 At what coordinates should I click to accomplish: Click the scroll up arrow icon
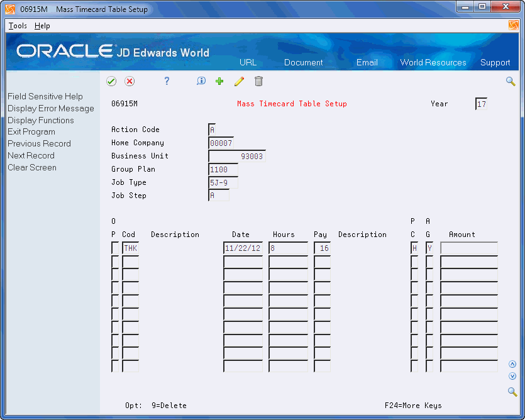point(512,364)
